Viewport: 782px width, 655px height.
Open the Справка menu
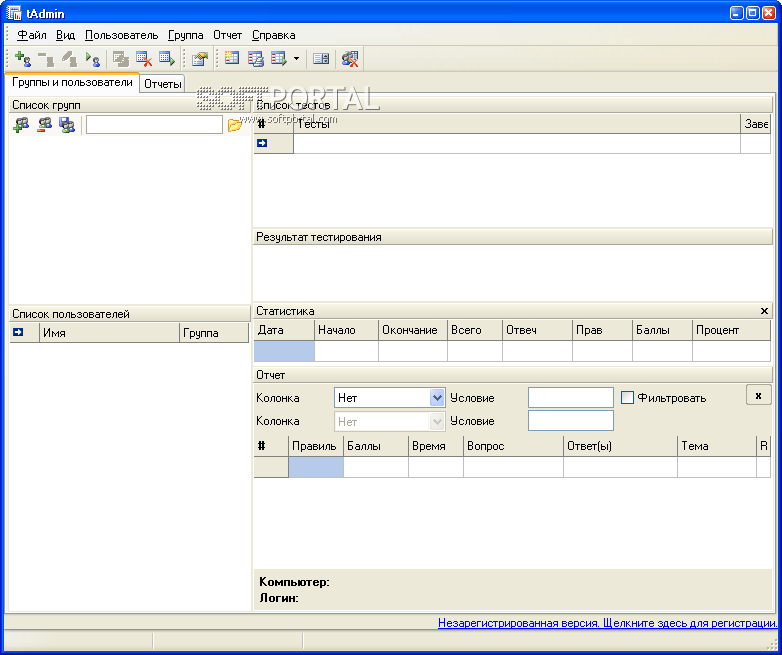273,35
